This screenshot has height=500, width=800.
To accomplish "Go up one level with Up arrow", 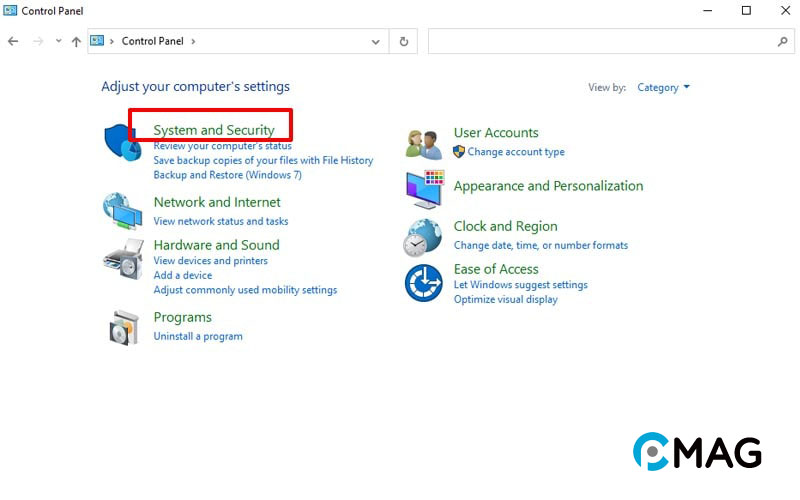I will click(x=76, y=42).
